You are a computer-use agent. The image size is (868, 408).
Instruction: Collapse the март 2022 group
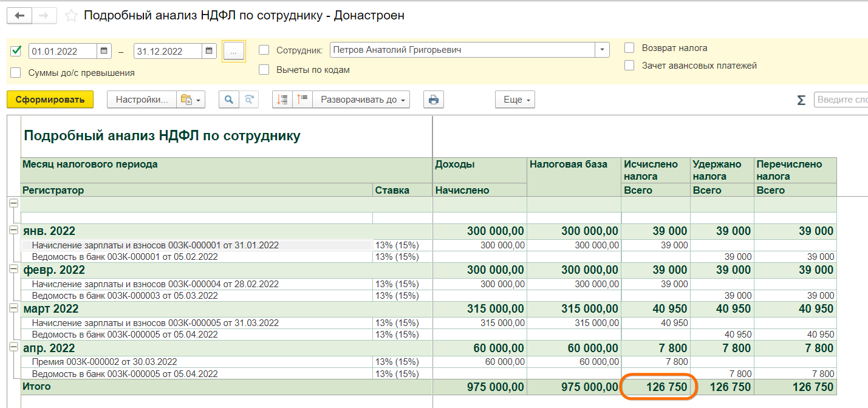pyautogui.click(x=13, y=308)
